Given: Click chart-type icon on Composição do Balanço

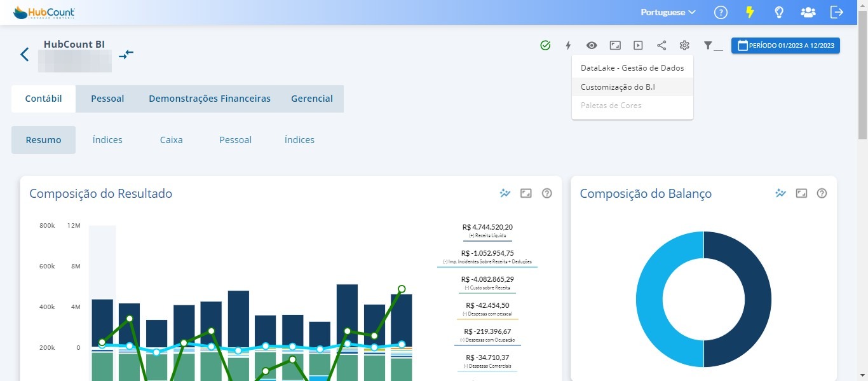Looking at the screenshot, I should (781, 193).
